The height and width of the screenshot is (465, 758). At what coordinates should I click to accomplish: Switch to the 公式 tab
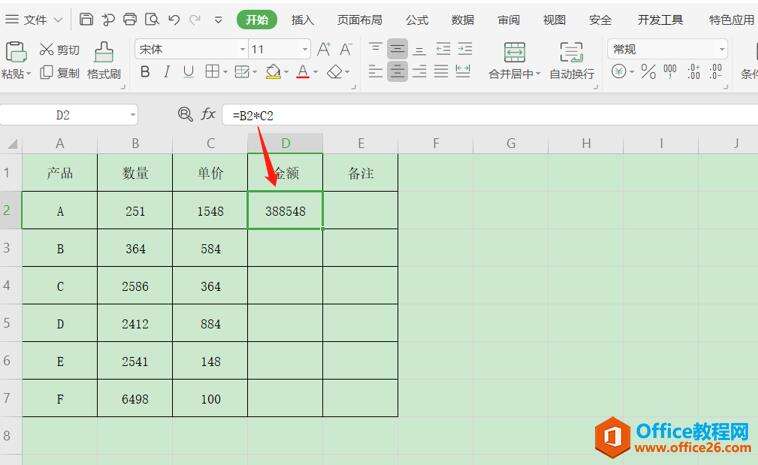417,20
